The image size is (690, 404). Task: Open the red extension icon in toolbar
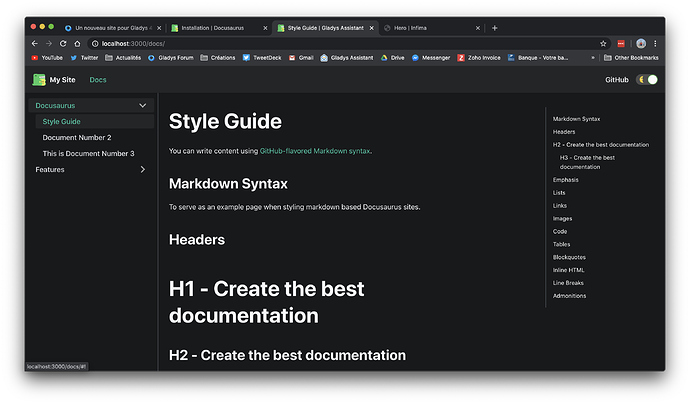pos(621,44)
